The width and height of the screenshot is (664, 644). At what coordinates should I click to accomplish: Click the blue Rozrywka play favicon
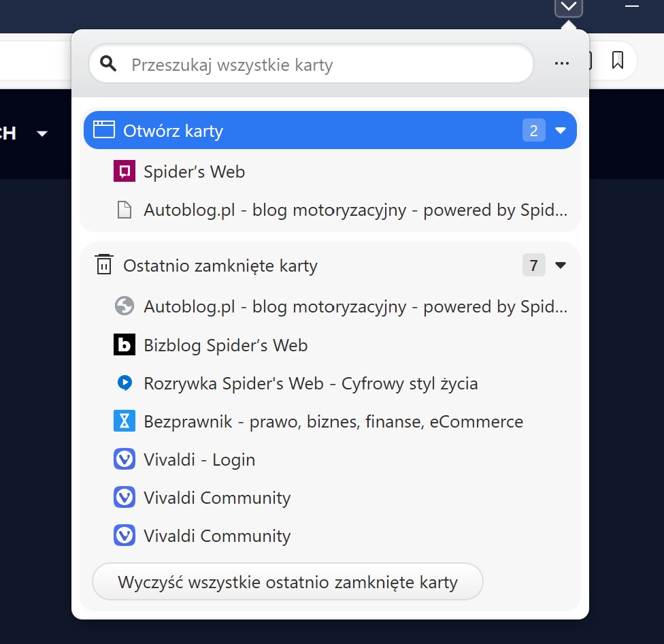pyautogui.click(x=124, y=383)
